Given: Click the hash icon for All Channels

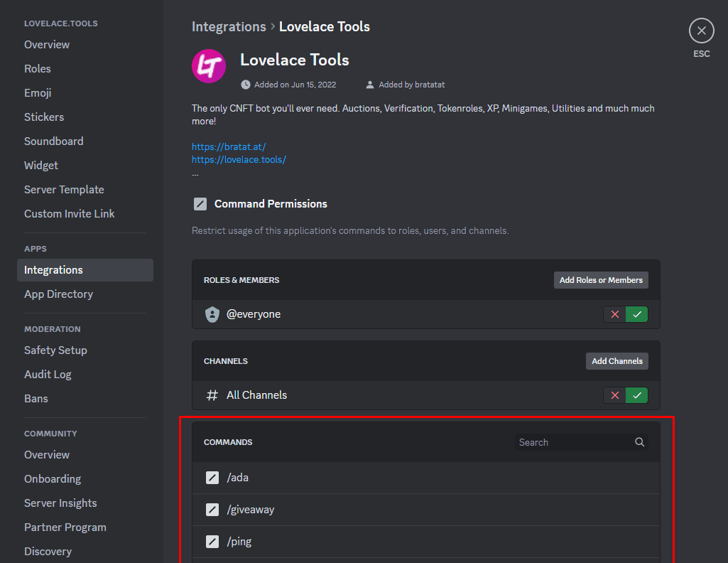Looking at the screenshot, I should 212,395.
